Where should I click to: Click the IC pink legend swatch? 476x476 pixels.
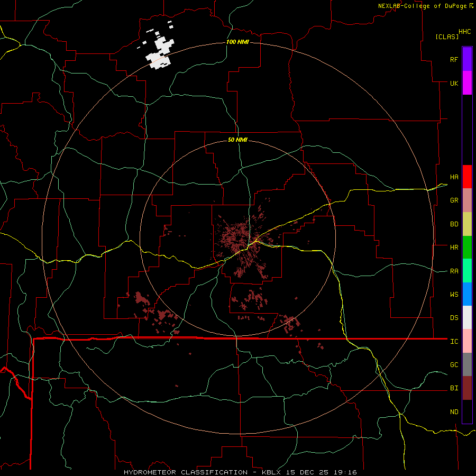pos(467,341)
